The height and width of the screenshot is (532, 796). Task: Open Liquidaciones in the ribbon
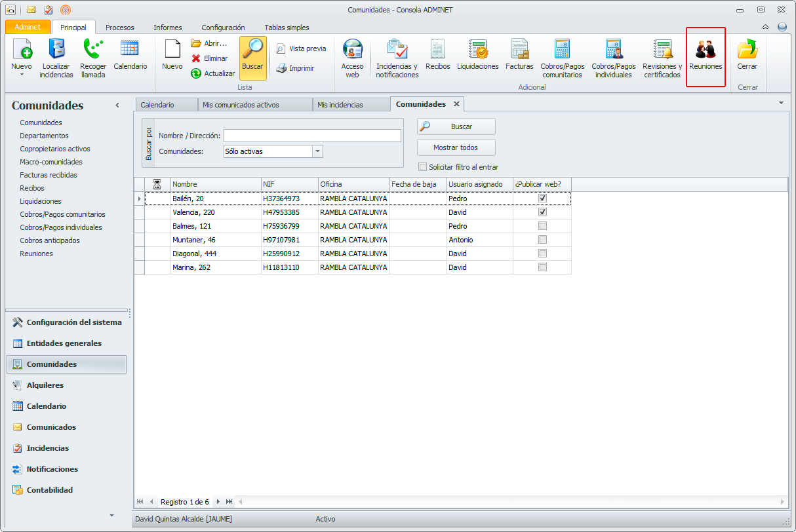(x=477, y=50)
